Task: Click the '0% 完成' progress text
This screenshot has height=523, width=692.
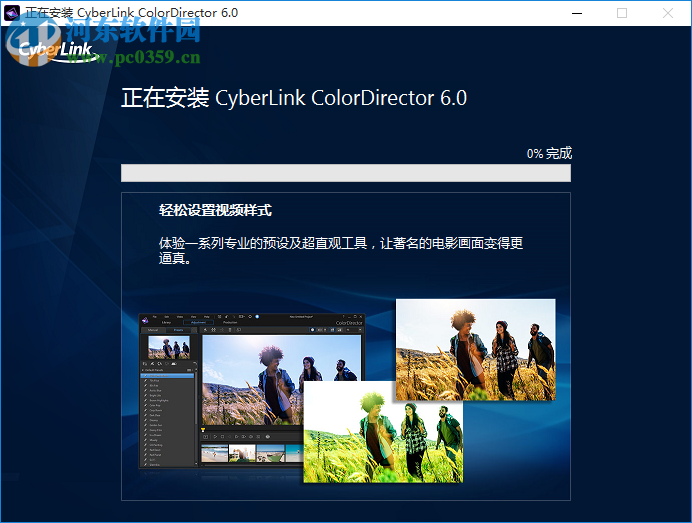Action: (549, 153)
